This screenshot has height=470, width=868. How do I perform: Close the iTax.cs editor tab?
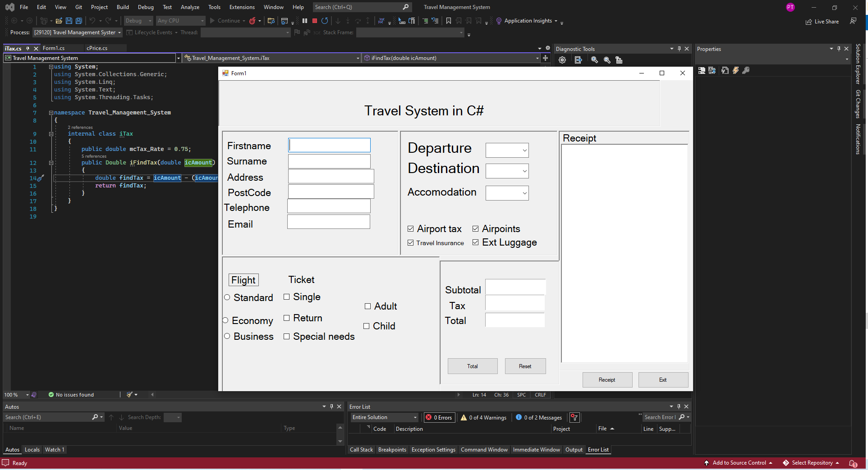[x=36, y=48]
